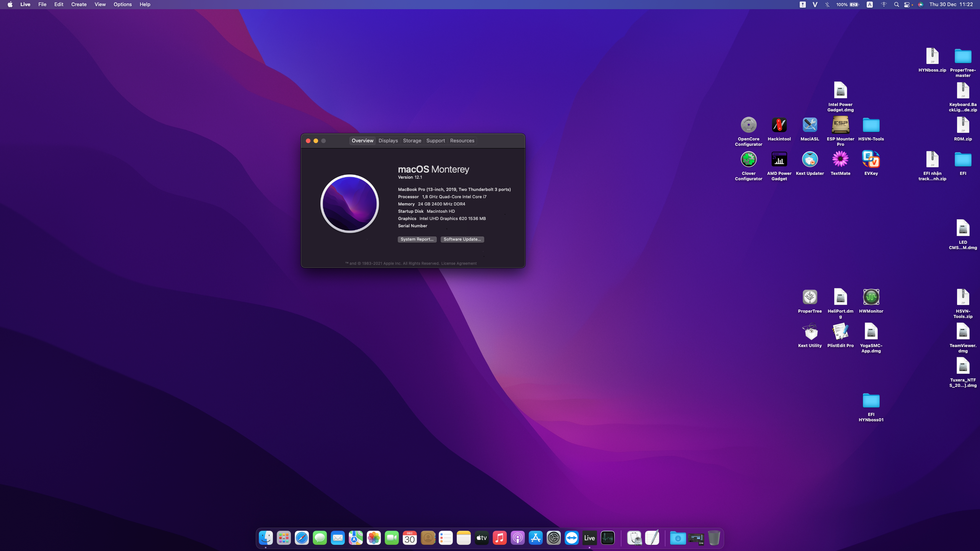Open System Preferences in the Dock
This screenshot has height=551, width=980.
(x=554, y=538)
